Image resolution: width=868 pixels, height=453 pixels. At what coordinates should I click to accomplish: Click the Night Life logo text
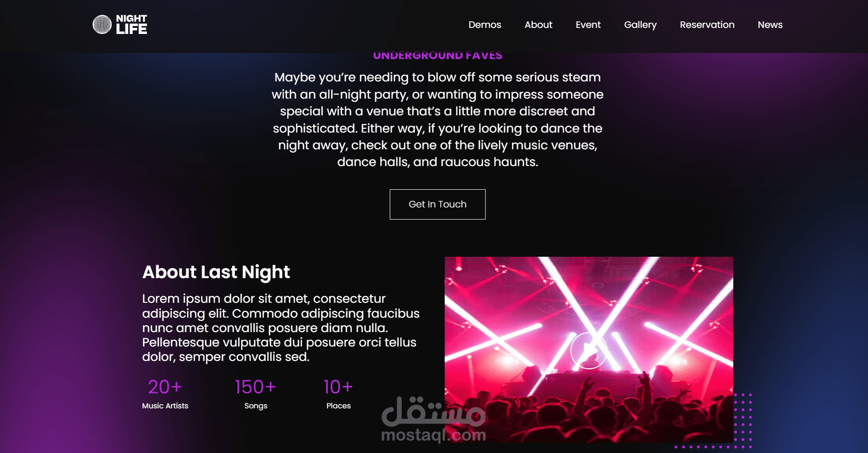[131, 25]
